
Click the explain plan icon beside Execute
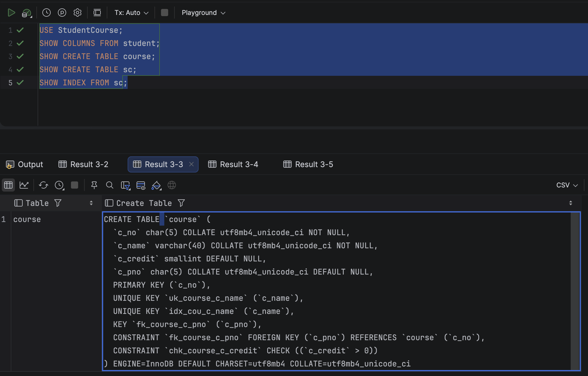click(27, 13)
